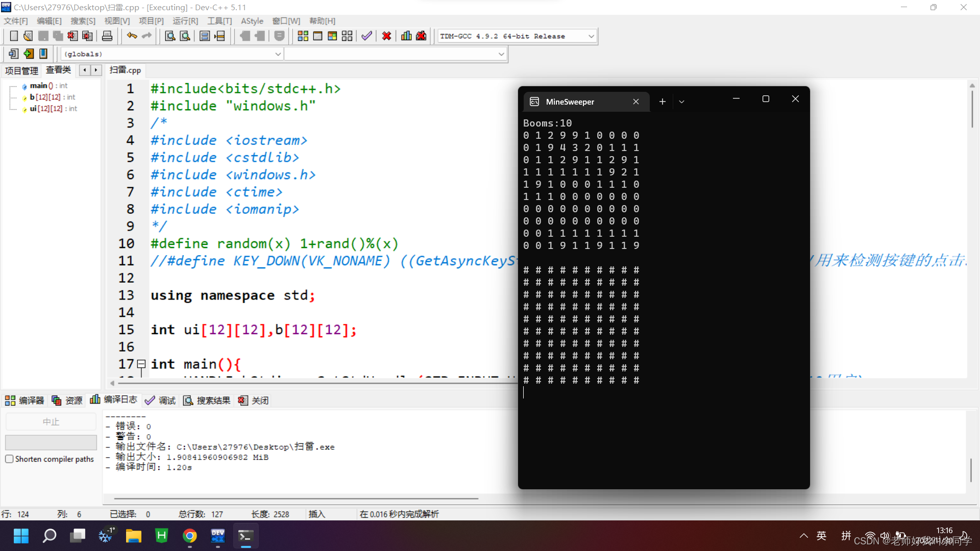Click the Profile Analysis chart icon
The width and height of the screenshot is (980, 551).
tap(406, 36)
